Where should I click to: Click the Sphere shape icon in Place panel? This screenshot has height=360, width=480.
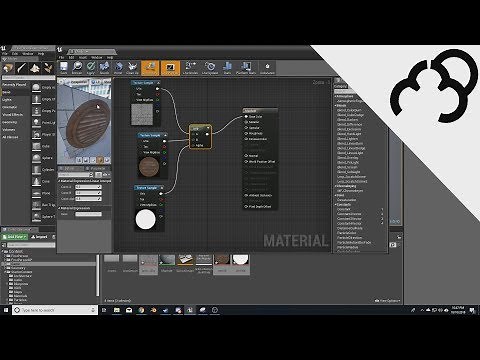tap(36, 158)
